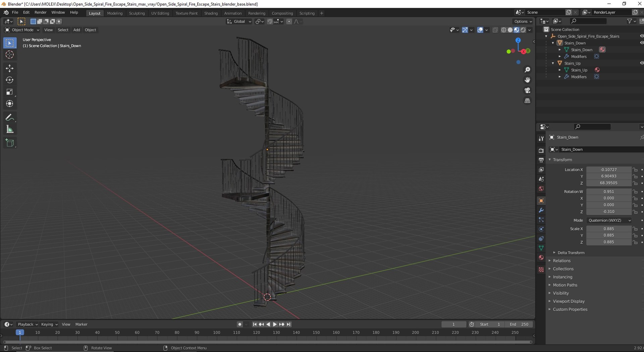Open the Material properties tab
This screenshot has width=644, height=352.
click(541, 258)
